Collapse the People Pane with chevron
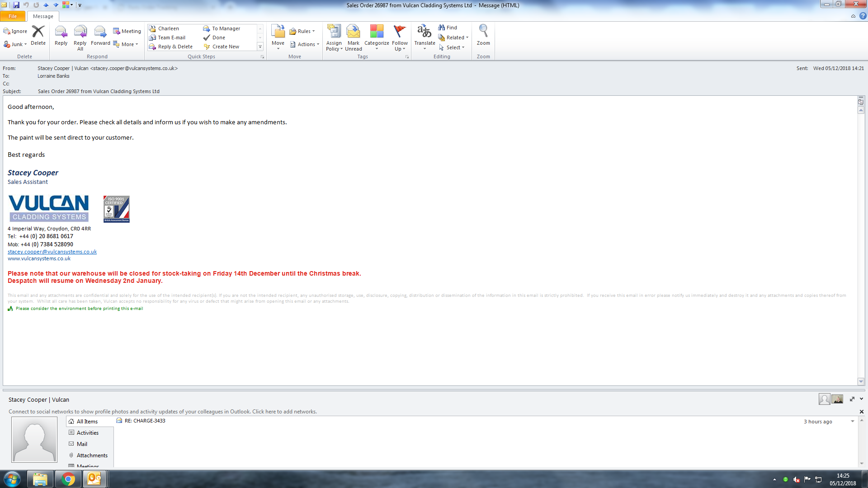 861,399
